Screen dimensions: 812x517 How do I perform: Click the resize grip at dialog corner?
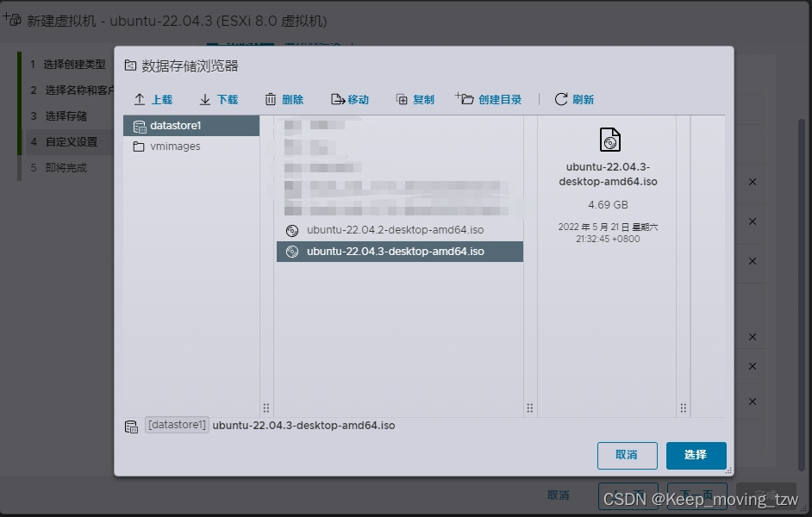(x=728, y=470)
